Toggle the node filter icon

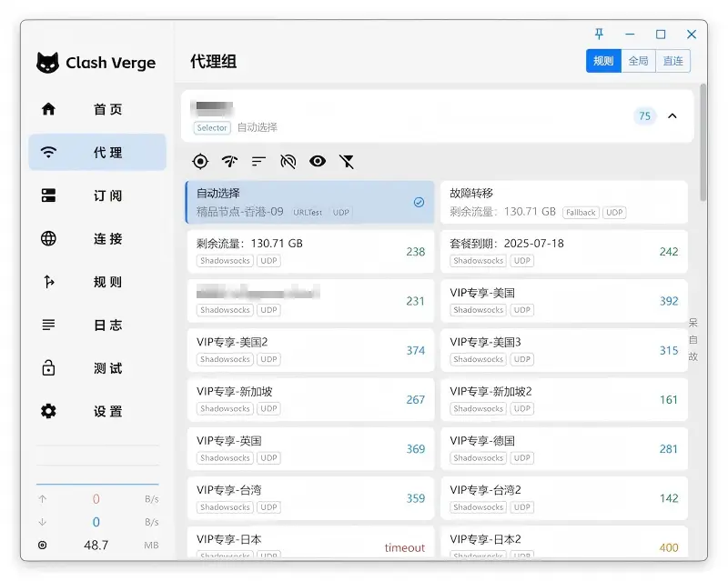click(x=347, y=162)
